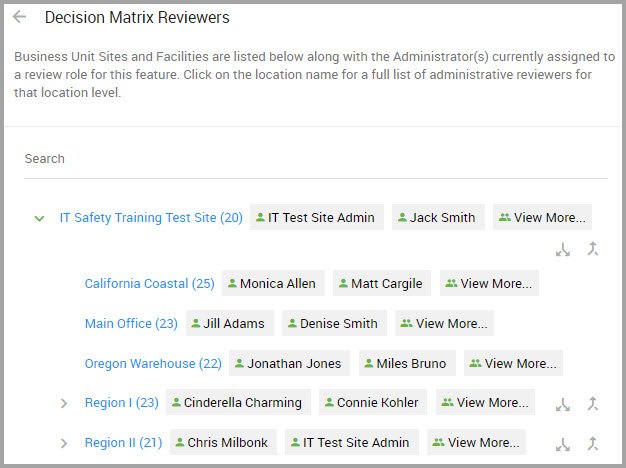This screenshot has width=626, height=468.
Task: Click in the Search field
Action: pos(315,159)
